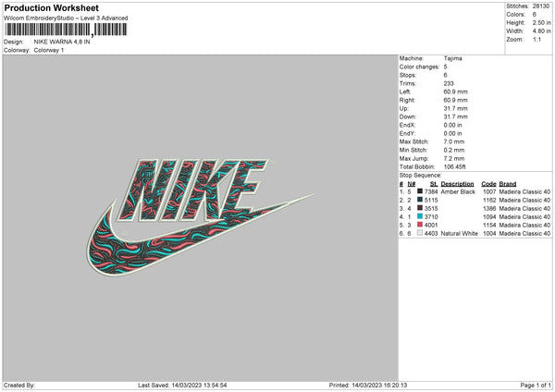Click the 'Code' column header
The width and height of the screenshot is (555, 392).
pos(488,184)
